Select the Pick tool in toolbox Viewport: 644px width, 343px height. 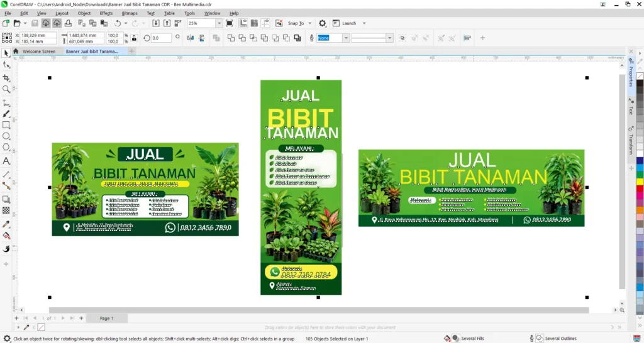[x=6, y=53]
